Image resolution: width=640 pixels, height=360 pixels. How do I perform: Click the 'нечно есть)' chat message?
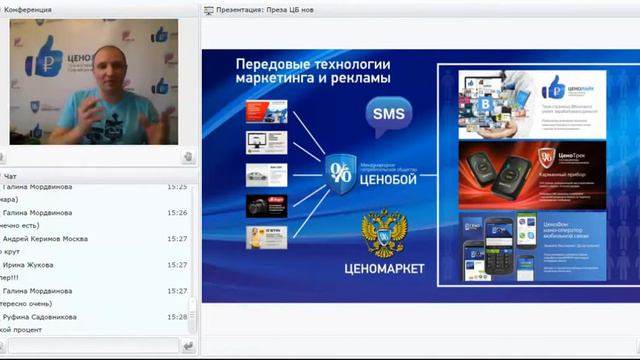pyautogui.click(x=20, y=225)
